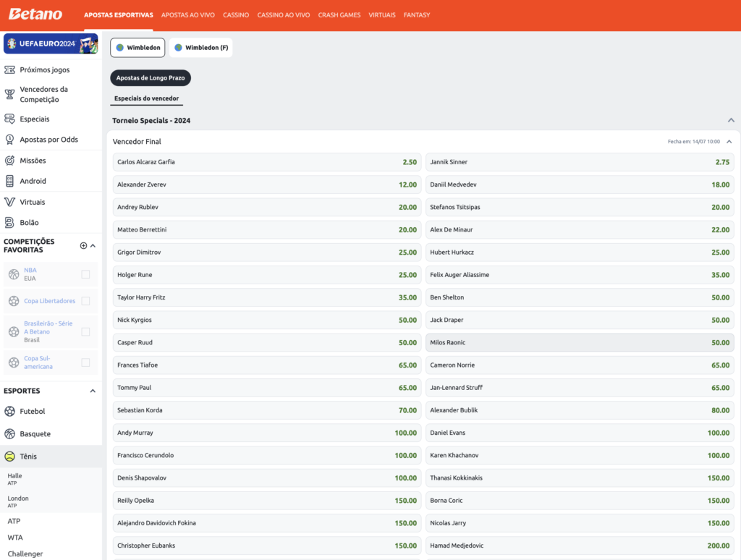Viewport: 741px width, 560px height.
Task: Open the Apostas ao Vivo tab
Action: pyautogui.click(x=188, y=15)
